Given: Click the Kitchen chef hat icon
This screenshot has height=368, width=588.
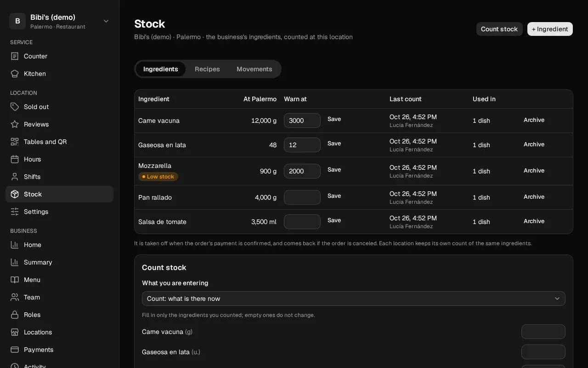Looking at the screenshot, I should [15, 74].
